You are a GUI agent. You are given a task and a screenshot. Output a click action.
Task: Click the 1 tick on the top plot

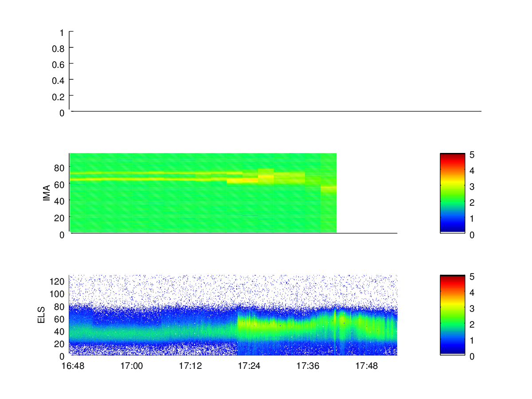coord(62,33)
